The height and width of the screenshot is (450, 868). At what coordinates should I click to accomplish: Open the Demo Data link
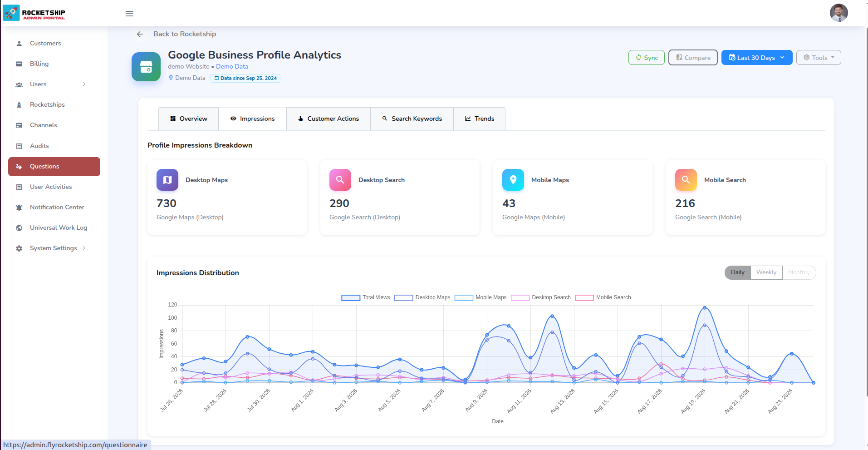pos(232,66)
